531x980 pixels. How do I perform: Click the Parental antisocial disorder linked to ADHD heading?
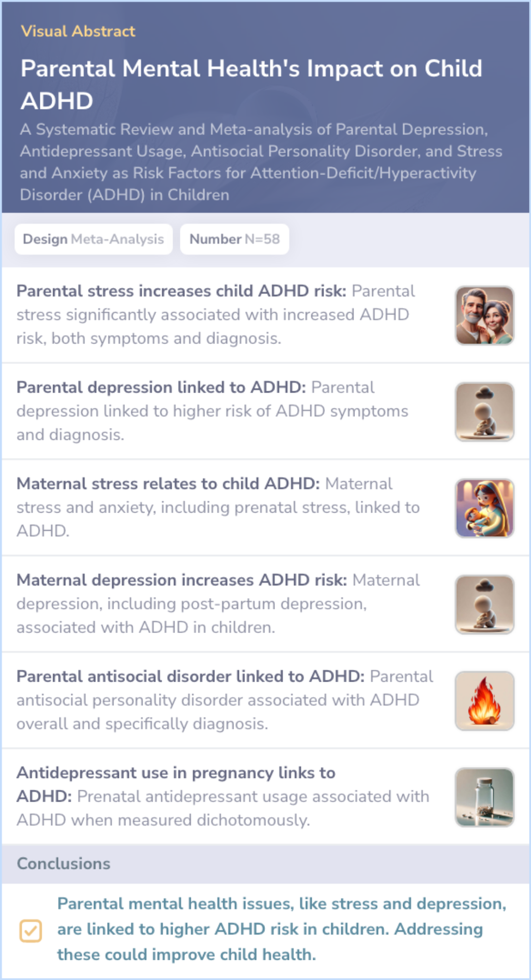tap(190, 676)
